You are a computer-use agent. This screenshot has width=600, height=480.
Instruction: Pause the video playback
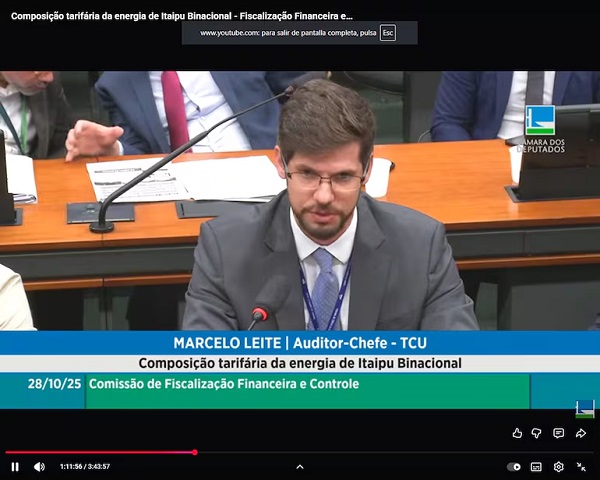pyautogui.click(x=15, y=466)
